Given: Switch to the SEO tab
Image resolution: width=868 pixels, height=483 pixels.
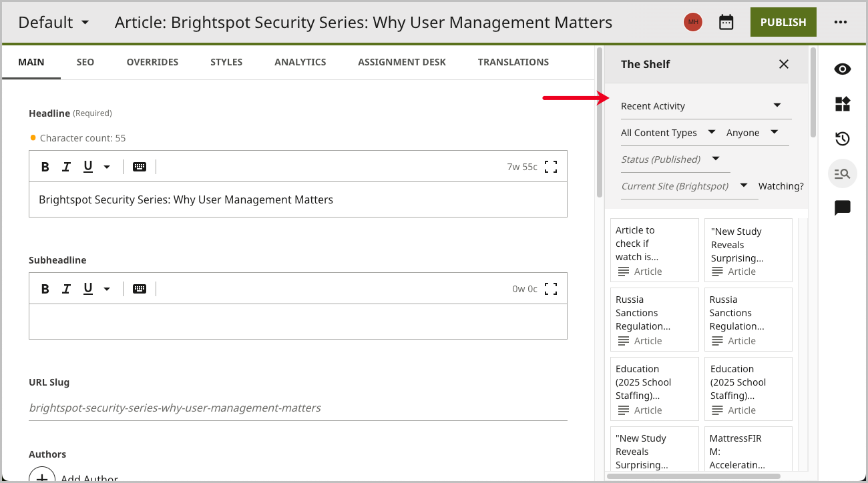Looking at the screenshot, I should [x=85, y=62].
